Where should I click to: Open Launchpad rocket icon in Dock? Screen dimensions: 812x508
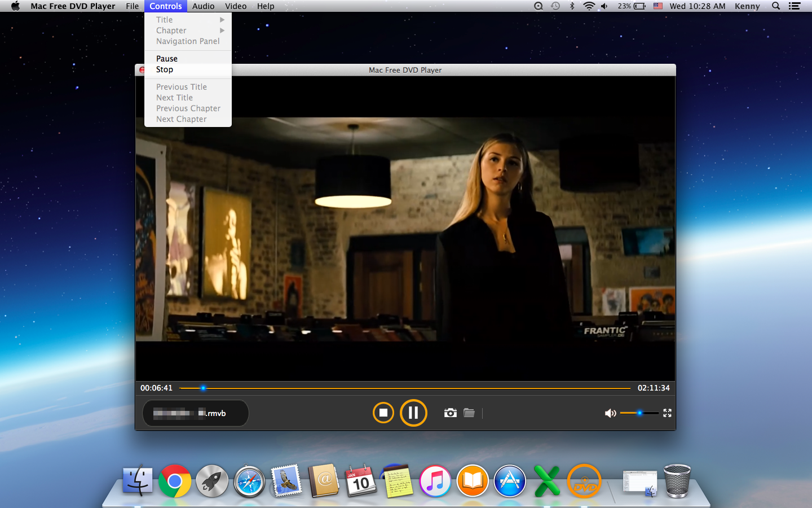coord(212,481)
